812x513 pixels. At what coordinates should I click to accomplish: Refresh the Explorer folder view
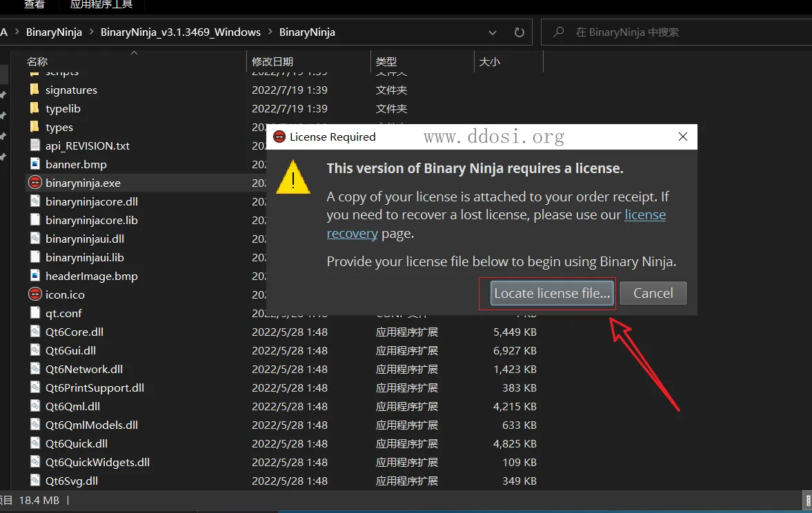[x=519, y=32]
